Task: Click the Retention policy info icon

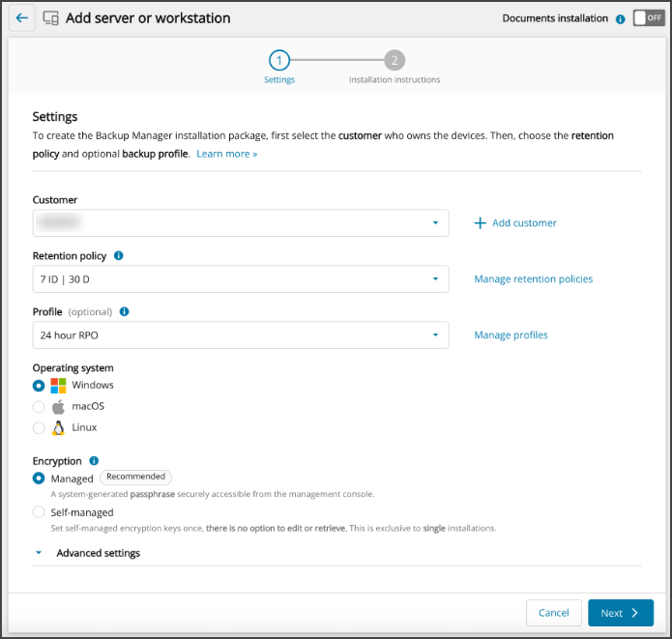Action: (x=118, y=256)
